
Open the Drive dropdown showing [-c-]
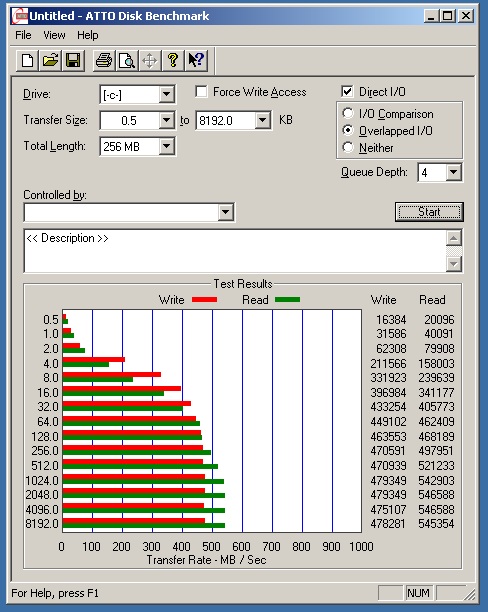(167, 94)
